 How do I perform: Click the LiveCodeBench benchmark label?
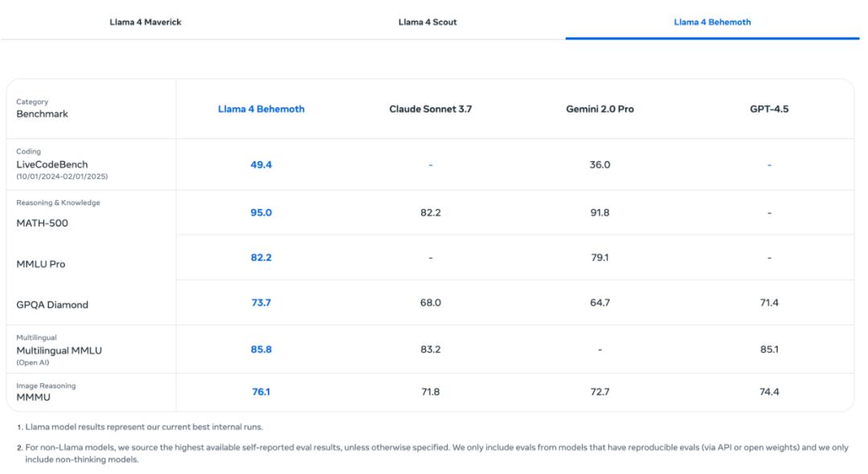[x=52, y=165]
